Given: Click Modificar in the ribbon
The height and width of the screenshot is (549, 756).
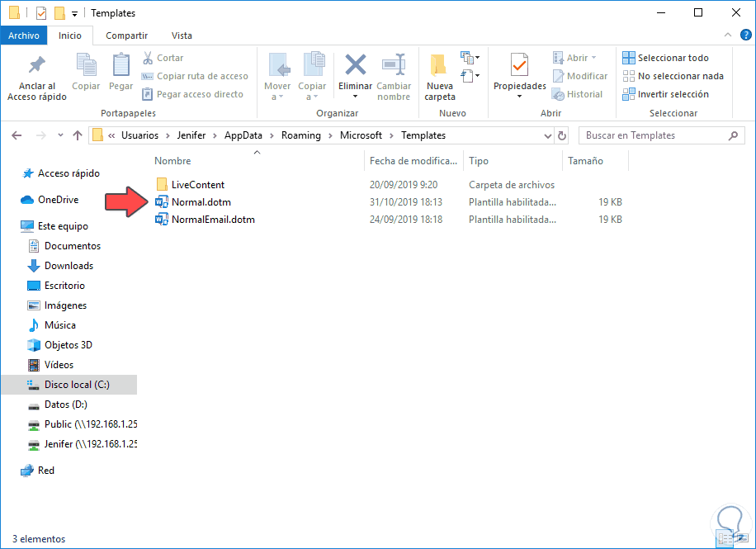Looking at the screenshot, I should 579,76.
